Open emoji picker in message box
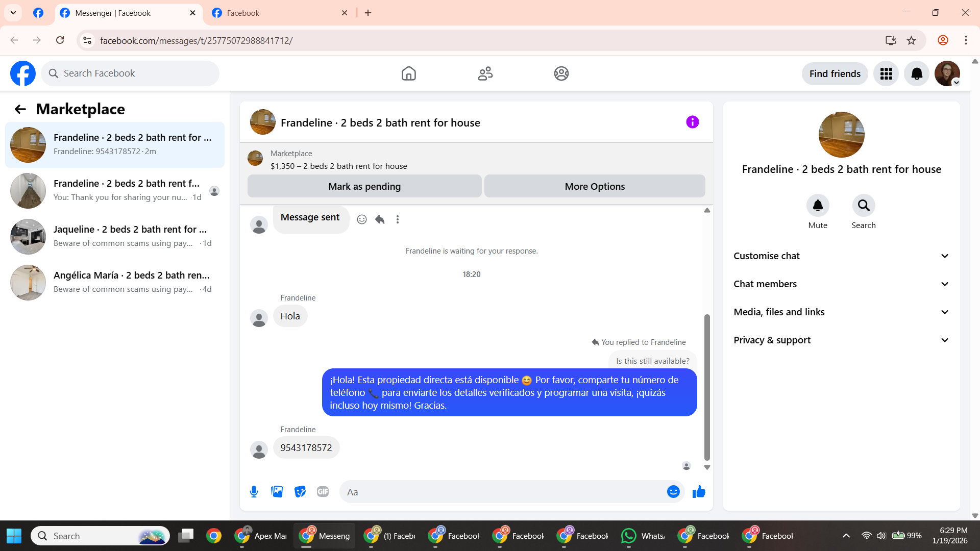Screen dimensions: 980x551 click(x=673, y=492)
